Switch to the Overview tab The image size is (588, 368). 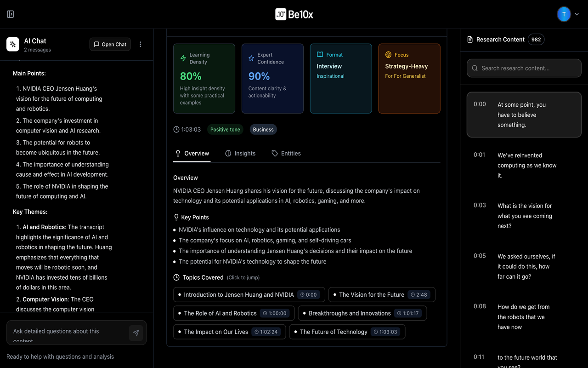click(x=192, y=154)
